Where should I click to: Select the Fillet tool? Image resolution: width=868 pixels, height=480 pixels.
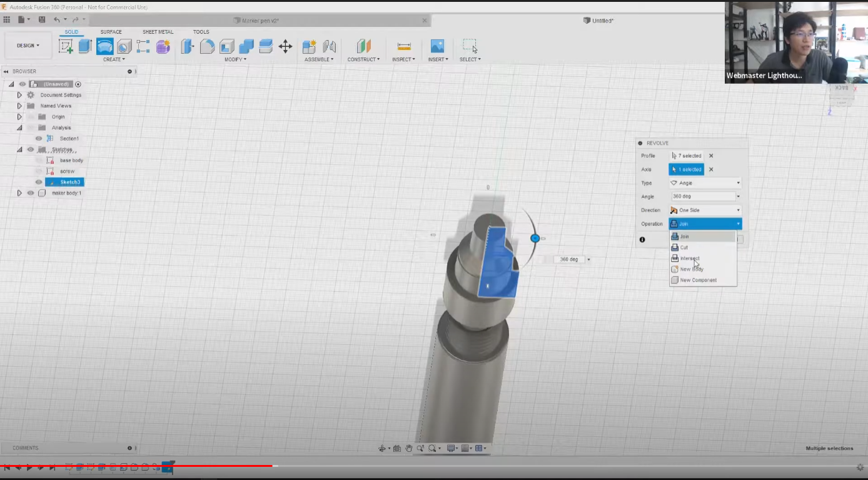[207, 46]
